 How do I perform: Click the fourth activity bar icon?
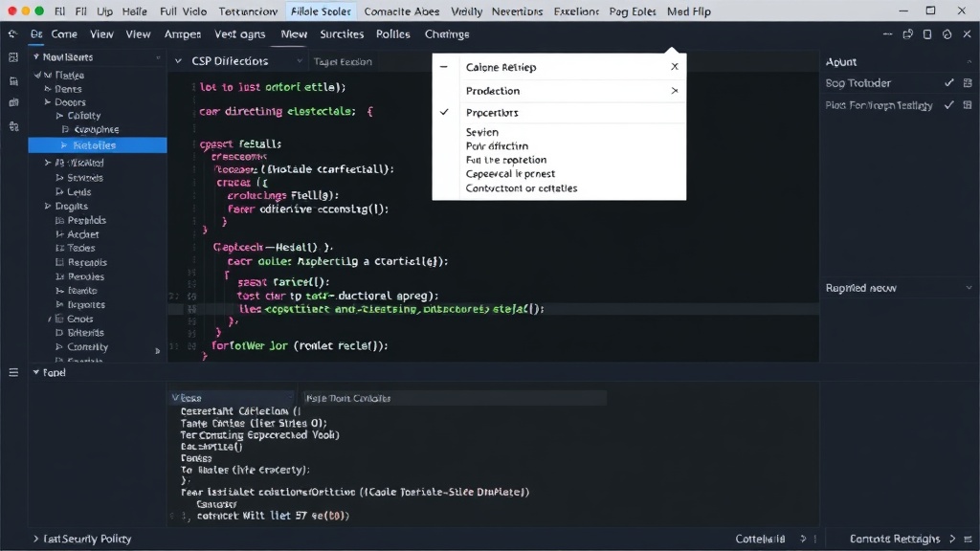coord(13,127)
